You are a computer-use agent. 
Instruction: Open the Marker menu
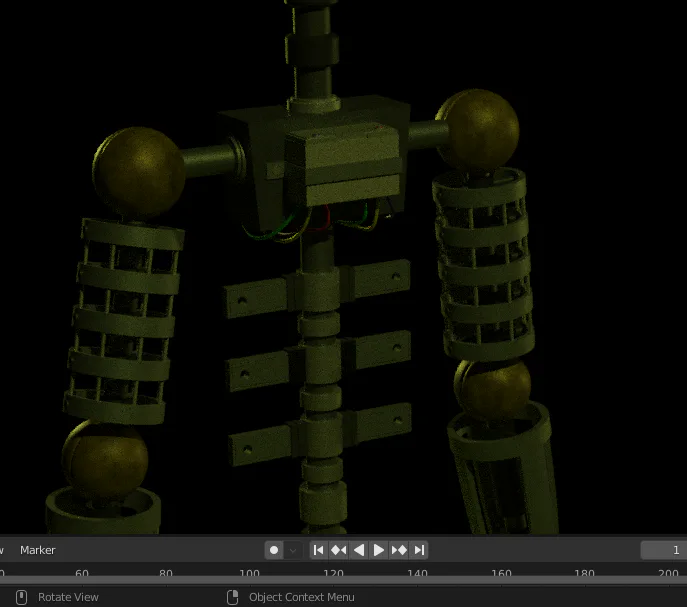[38, 550]
